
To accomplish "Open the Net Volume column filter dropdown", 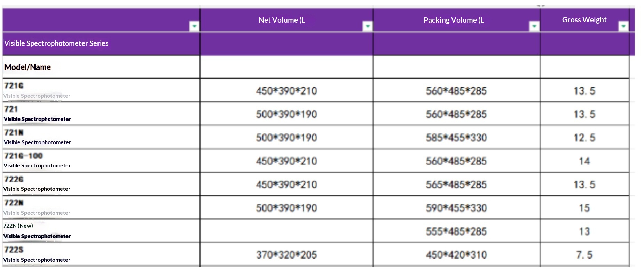I will (367, 26).
